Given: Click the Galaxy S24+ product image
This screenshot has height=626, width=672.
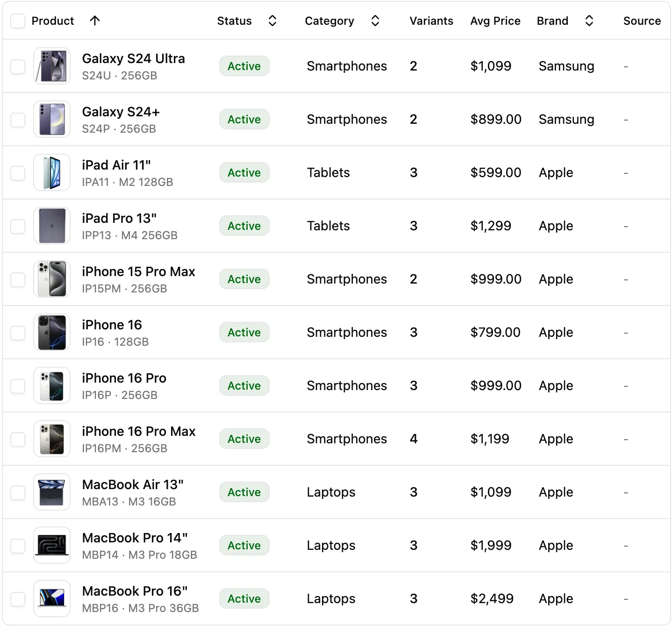Looking at the screenshot, I should point(51,119).
